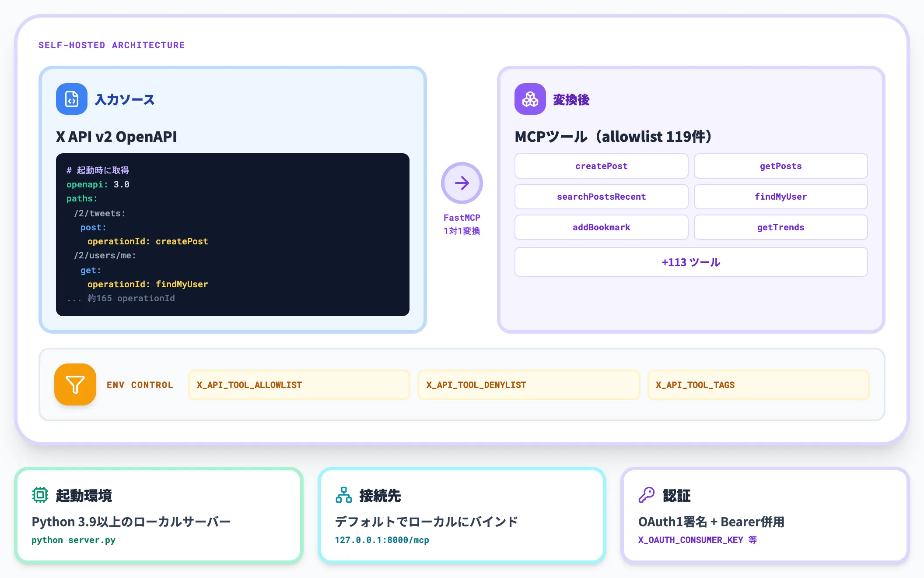Click the 入力ソース heading
Screen dimensions: 924x578
click(x=125, y=99)
